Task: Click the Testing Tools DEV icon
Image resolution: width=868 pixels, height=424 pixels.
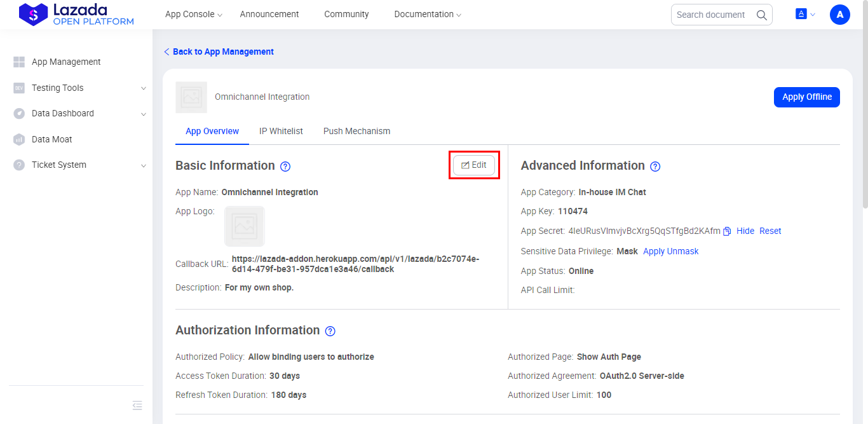Action: (19, 88)
